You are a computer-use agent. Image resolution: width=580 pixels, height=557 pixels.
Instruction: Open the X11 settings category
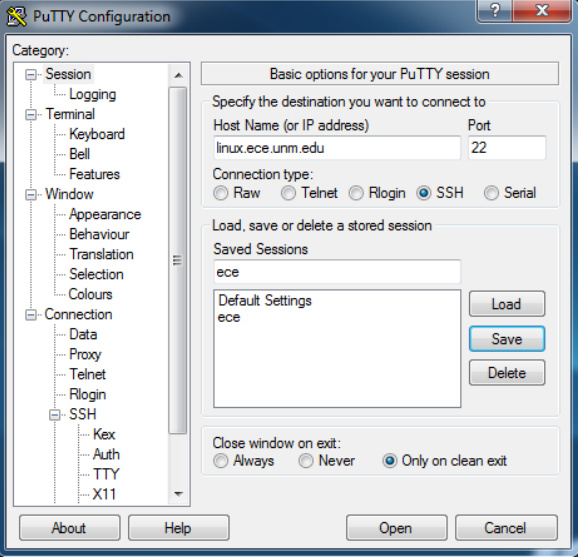pyautogui.click(x=104, y=494)
